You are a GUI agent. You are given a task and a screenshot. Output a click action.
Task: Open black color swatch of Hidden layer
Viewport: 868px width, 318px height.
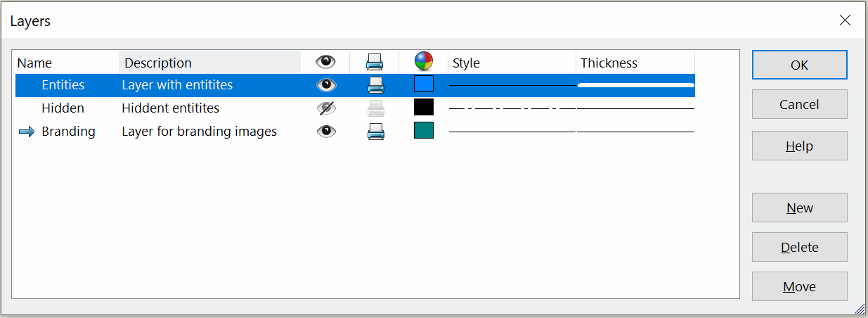coord(424,107)
